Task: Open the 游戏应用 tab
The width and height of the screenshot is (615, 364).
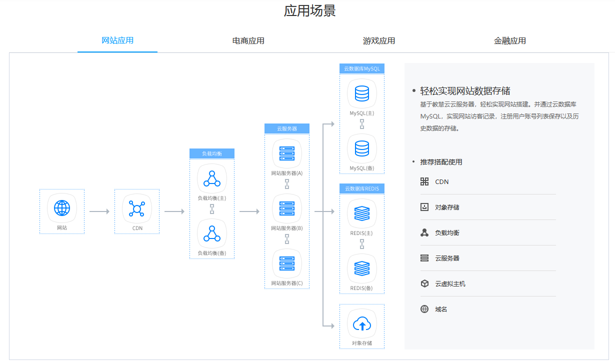Action: point(378,41)
